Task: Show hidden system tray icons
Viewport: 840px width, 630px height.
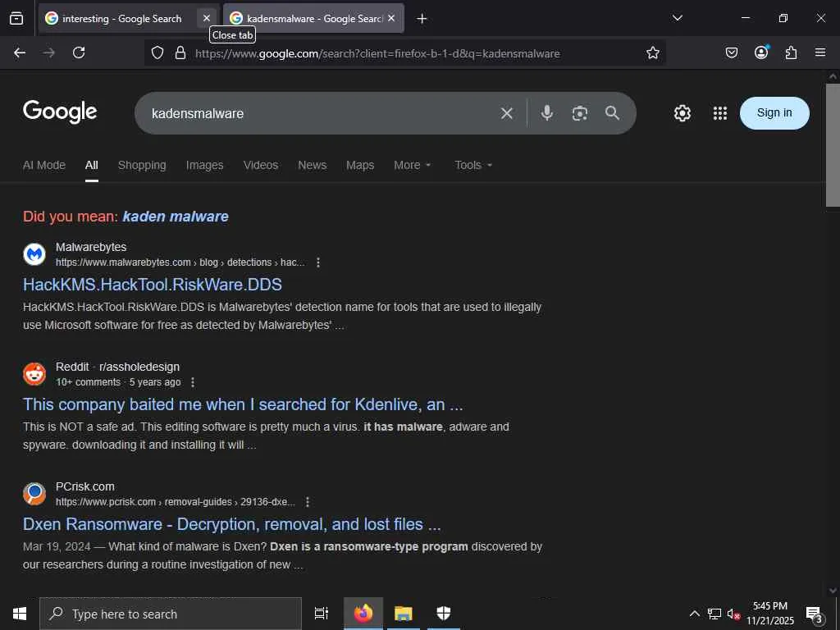Action: point(694,614)
